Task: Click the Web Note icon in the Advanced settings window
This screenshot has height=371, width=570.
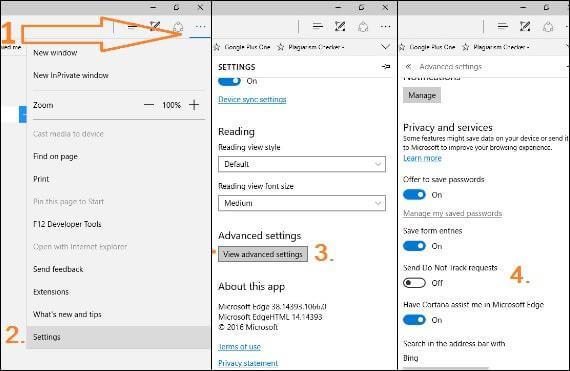Action: [525, 26]
